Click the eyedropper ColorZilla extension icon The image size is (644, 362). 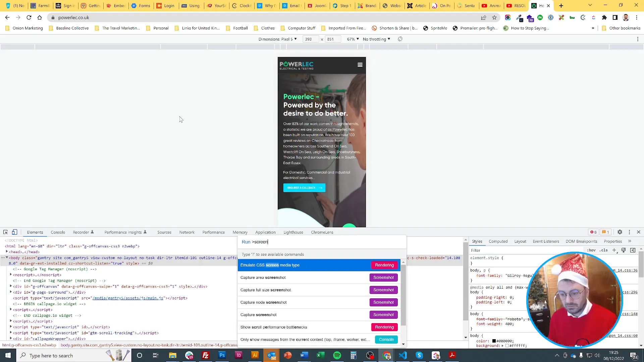click(519, 17)
